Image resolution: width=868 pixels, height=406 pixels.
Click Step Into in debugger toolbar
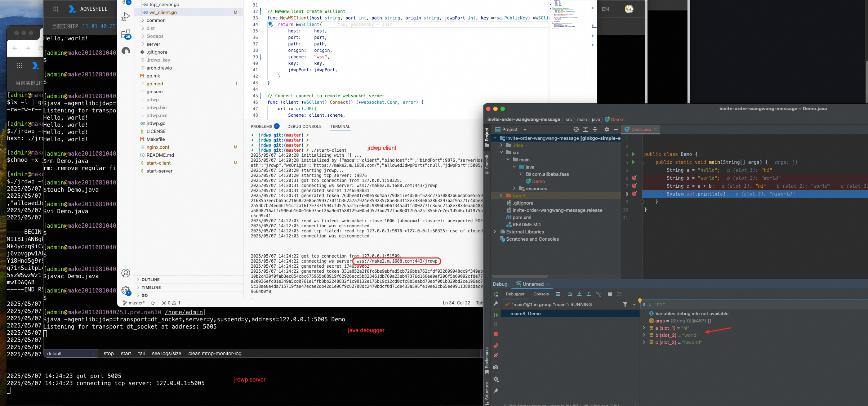coord(579,294)
